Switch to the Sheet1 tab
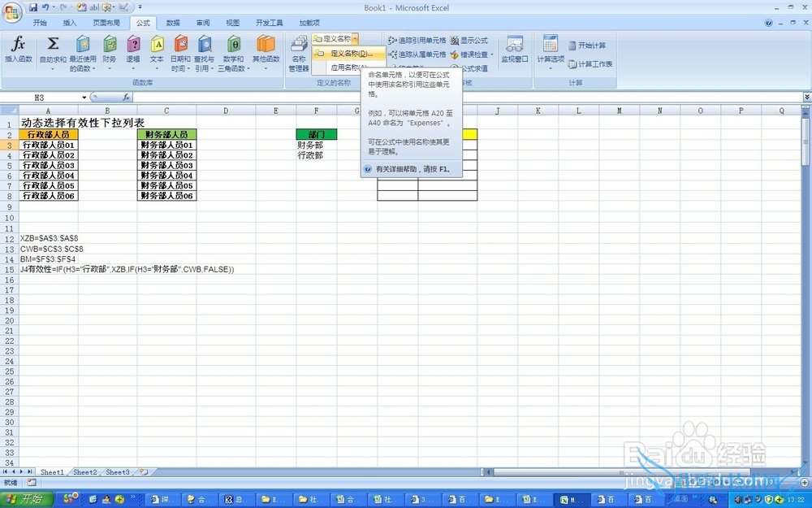 coord(52,472)
